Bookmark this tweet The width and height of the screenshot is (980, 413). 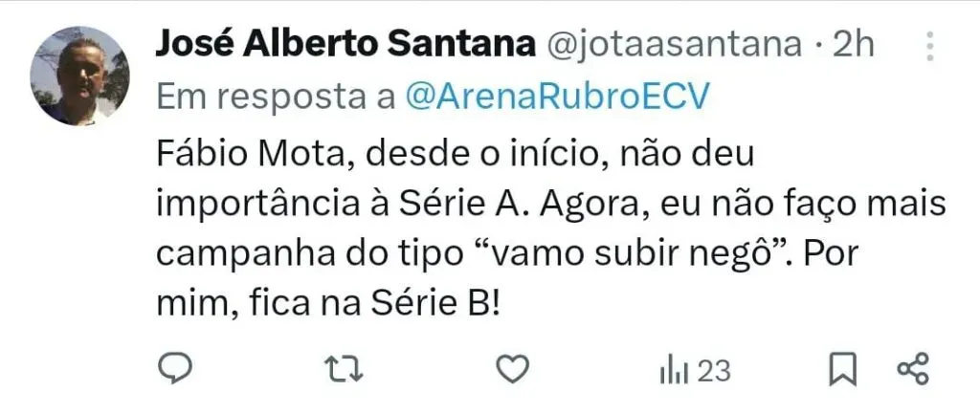(x=842, y=369)
